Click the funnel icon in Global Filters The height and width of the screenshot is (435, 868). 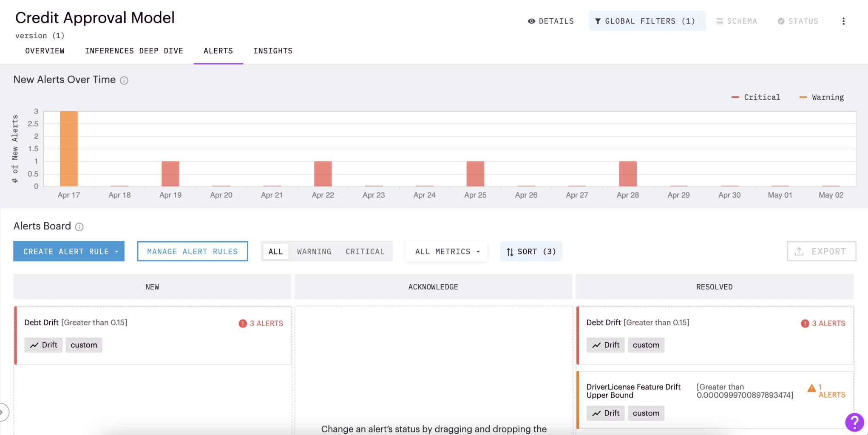(598, 21)
